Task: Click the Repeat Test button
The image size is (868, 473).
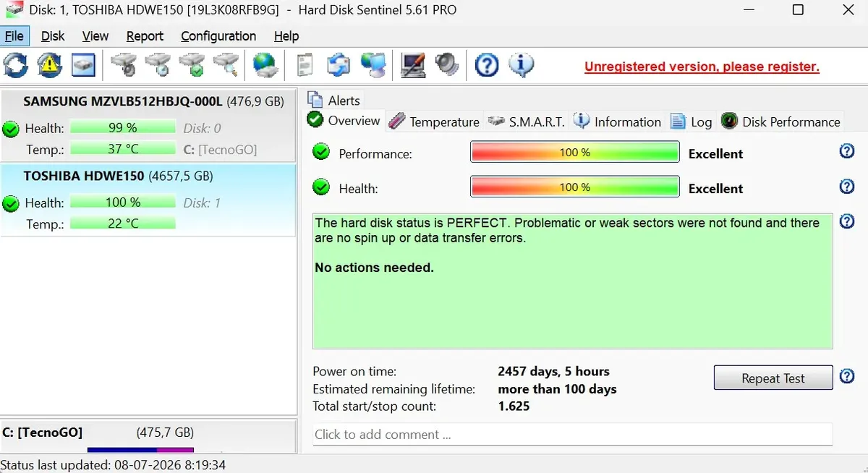Action: click(773, 378)
